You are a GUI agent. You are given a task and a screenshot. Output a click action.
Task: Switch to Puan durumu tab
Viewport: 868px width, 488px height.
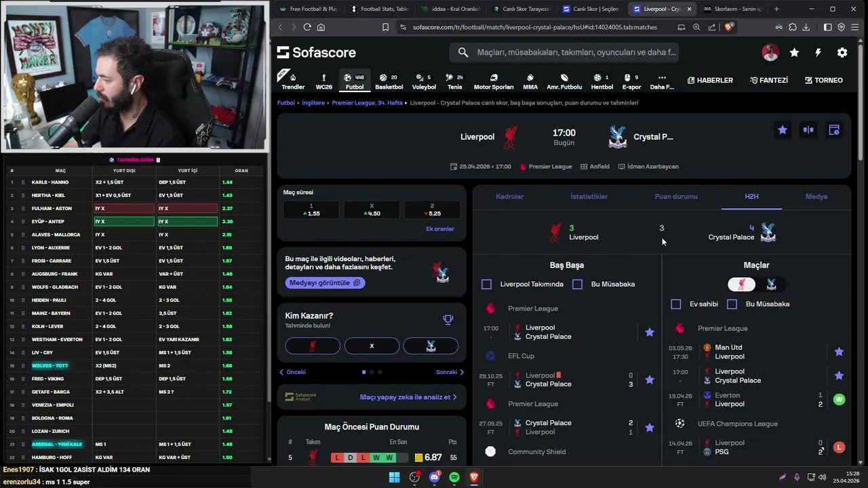[x=676, y=197]
